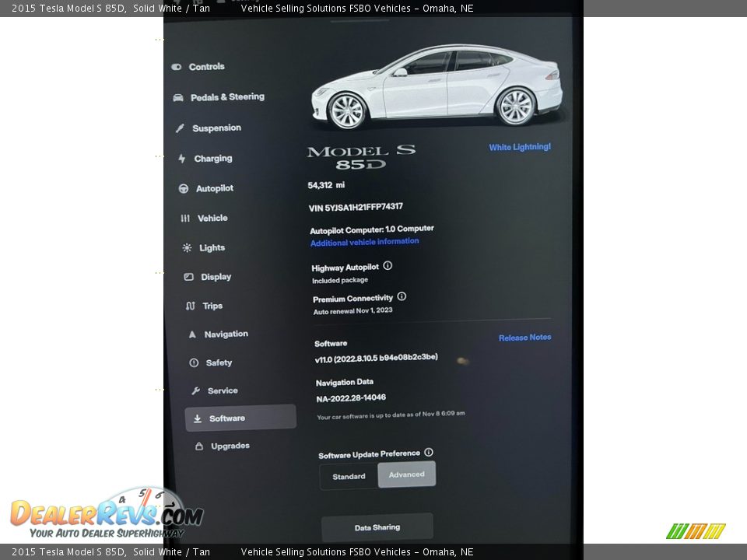Screen dimensions: 747x560
Task: Click the Safety alert icon
Action: tap(194, 363)
